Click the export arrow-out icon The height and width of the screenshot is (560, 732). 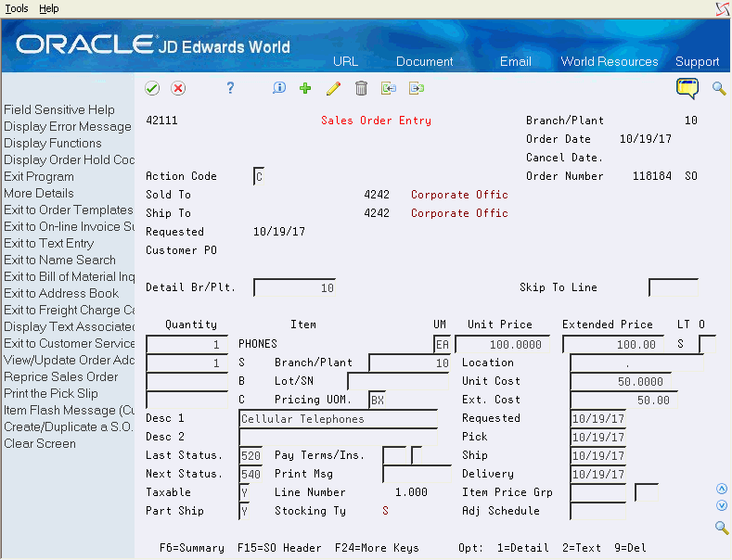[x=417, y=88]
